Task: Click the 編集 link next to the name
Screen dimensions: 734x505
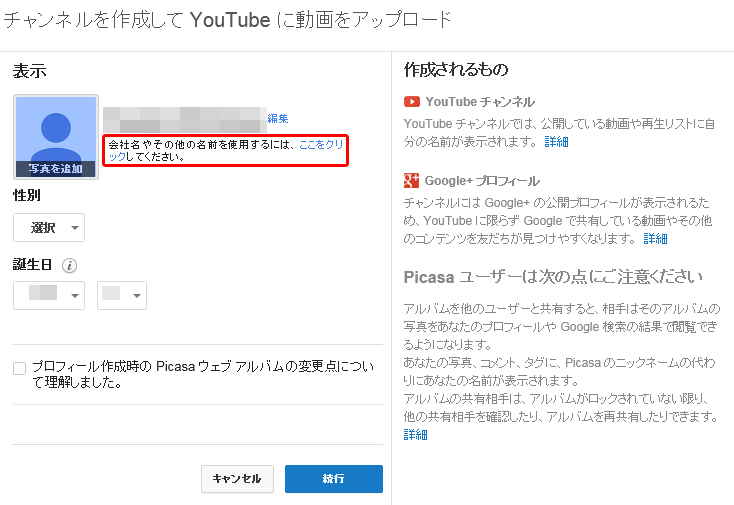Action: click(x=278, y=119)
